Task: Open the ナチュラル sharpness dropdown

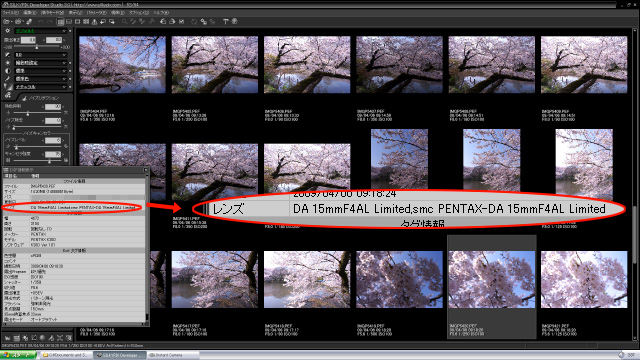Action: 40,87
